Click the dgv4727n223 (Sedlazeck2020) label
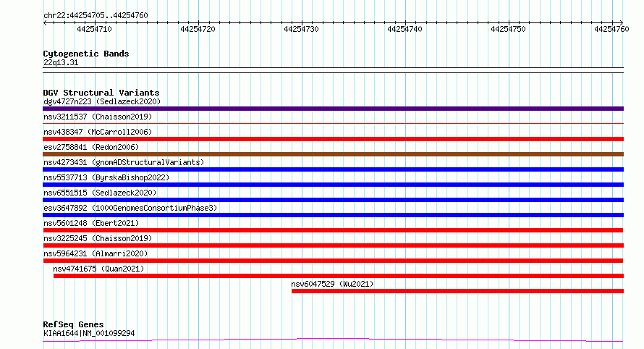Screen dimensions: 644x349 [102, 101]
